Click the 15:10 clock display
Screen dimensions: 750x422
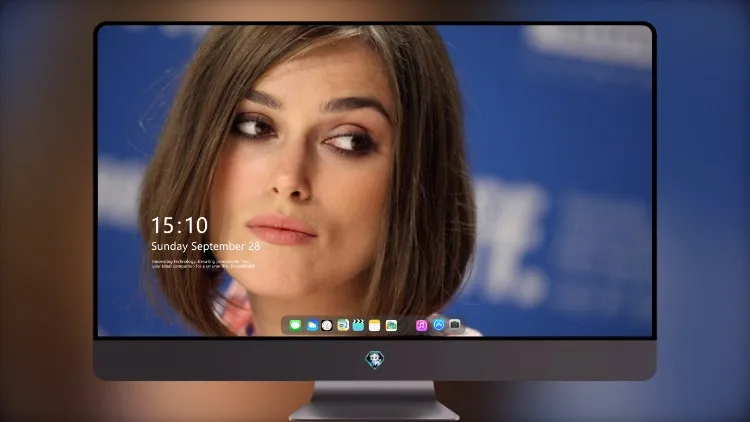point(179,225)
